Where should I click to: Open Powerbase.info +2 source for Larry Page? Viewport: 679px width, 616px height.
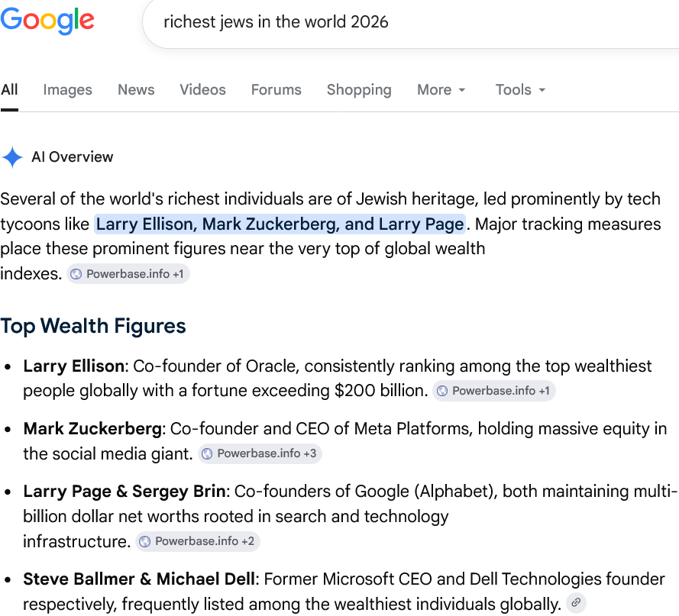(198, 541)
